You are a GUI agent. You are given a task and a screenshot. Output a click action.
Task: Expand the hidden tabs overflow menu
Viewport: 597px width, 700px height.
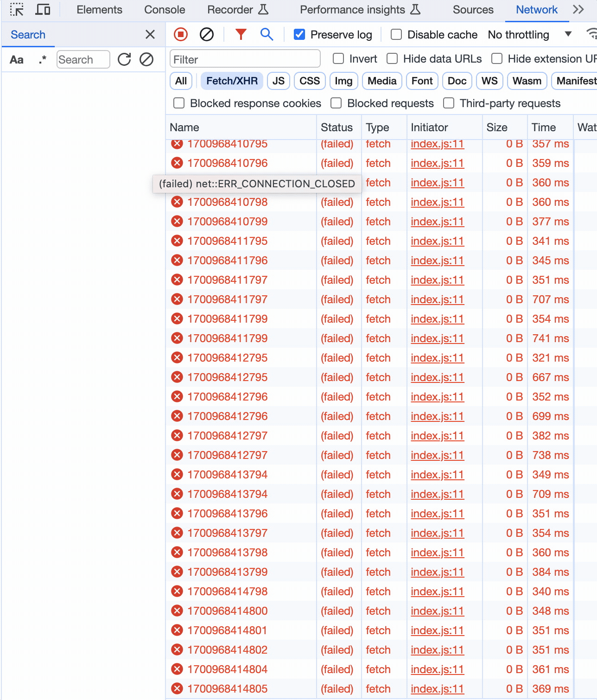pos(578,9)
